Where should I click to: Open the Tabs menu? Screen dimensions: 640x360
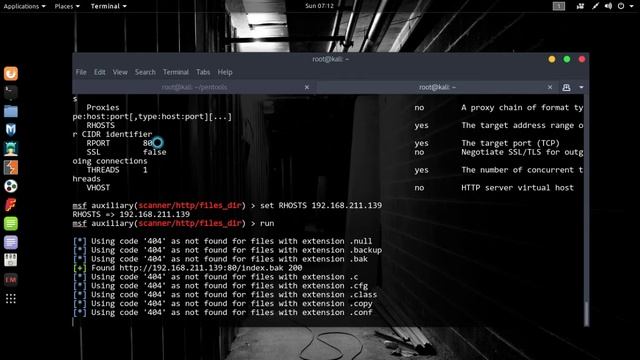203,72
